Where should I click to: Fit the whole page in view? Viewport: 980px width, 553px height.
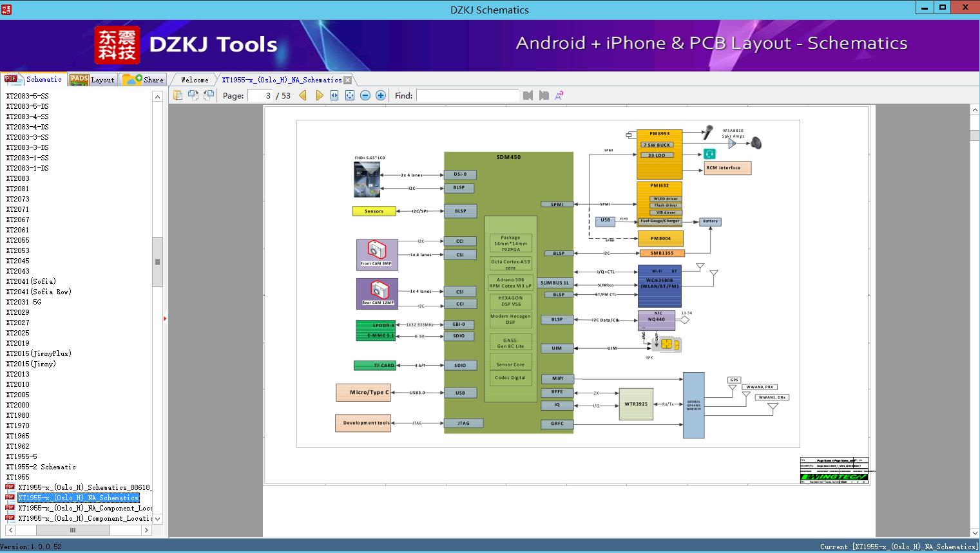[x=350, y=95]
